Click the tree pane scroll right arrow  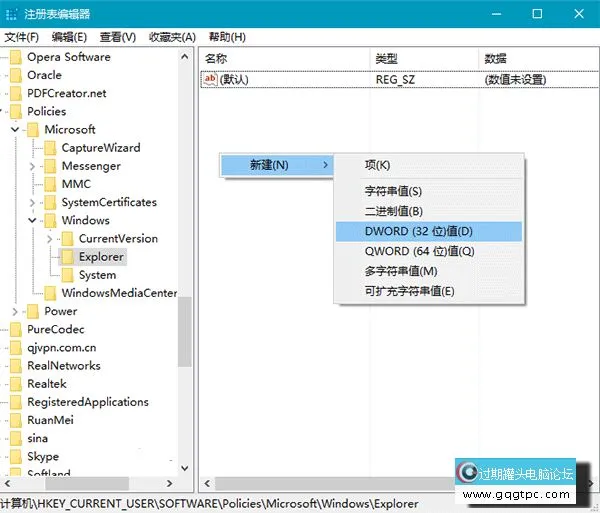point(170,484)
